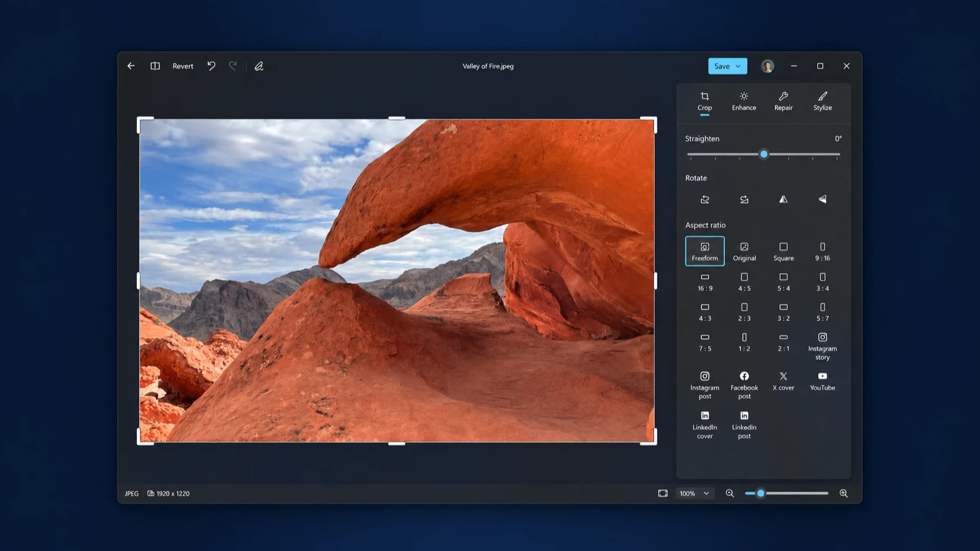Choose the Facebook post aspect ratio
The height and width of the screenshot is (551, 980).
tap(744, 385)
